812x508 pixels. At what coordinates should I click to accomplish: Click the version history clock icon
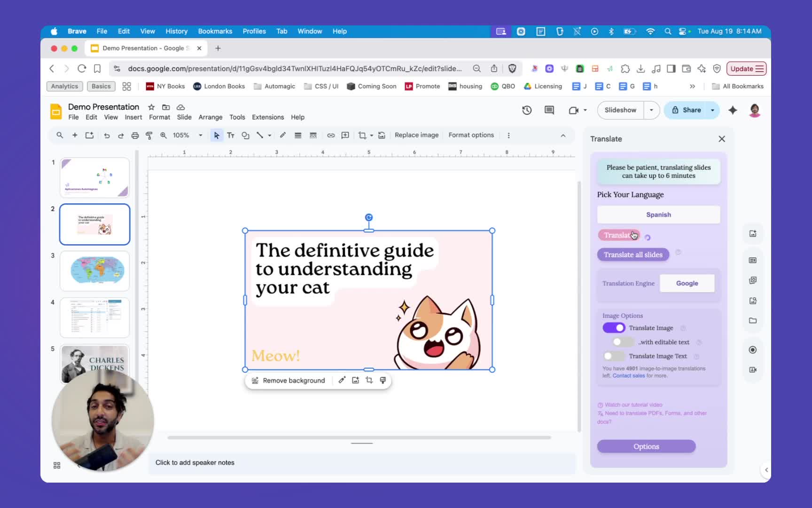point(527,110)
